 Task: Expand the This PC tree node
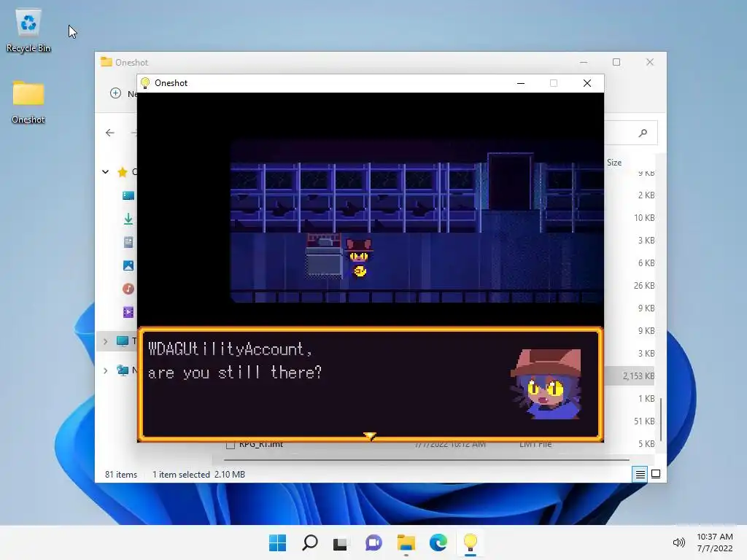105,341
